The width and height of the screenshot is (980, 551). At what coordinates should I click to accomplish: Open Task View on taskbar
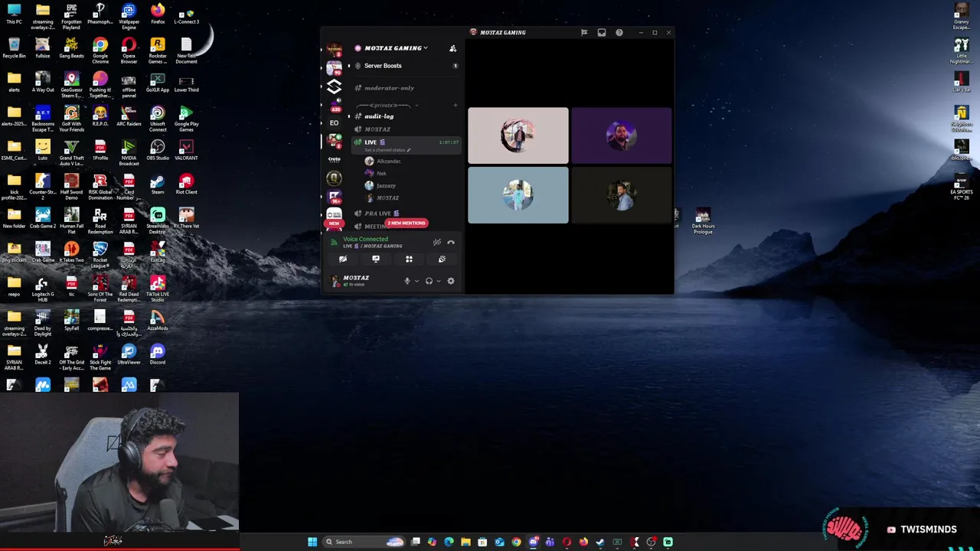(415, 542)
